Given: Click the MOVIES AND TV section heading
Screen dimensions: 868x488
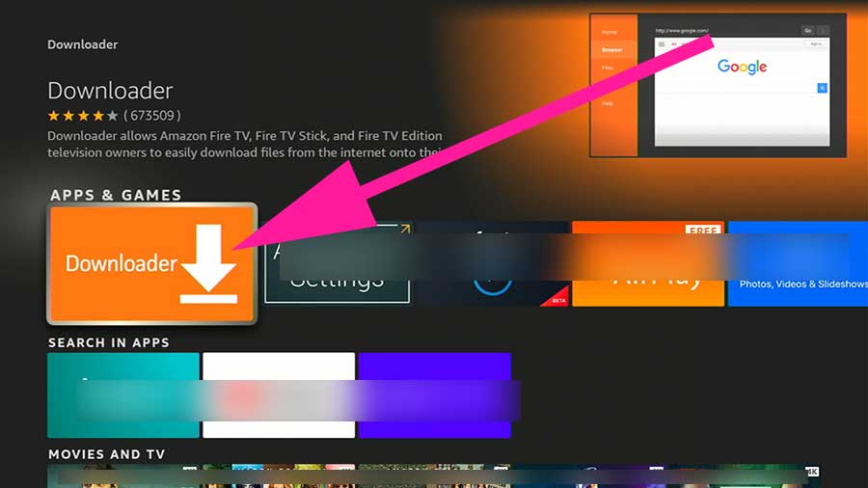Looking at the screenshot, I should [x=107, y=454].
